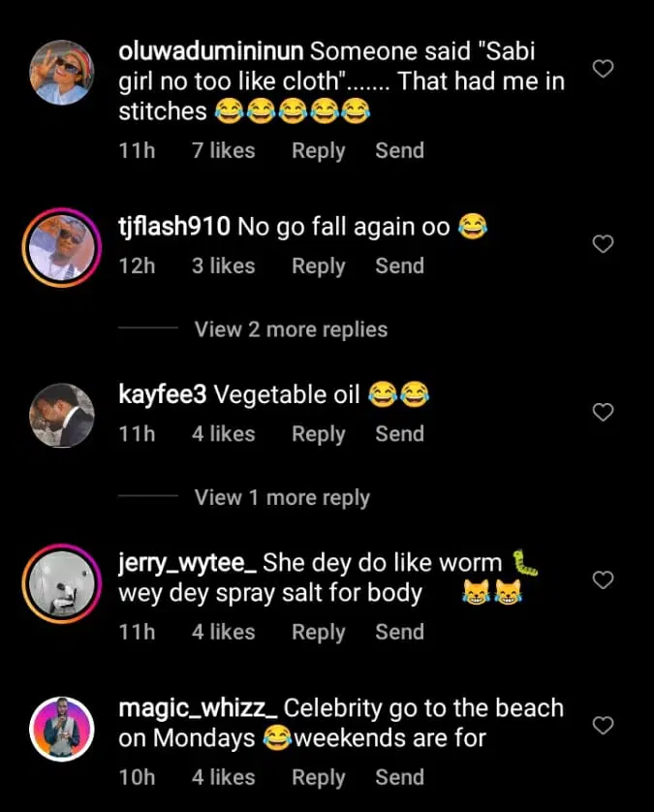Reply to tjflash910's comment

(318, 266)
